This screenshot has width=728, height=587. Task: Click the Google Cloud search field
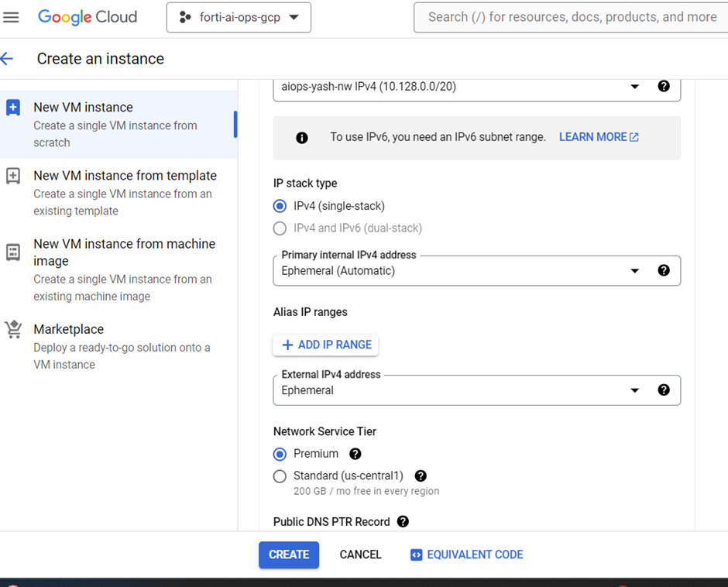coord(571,17)
